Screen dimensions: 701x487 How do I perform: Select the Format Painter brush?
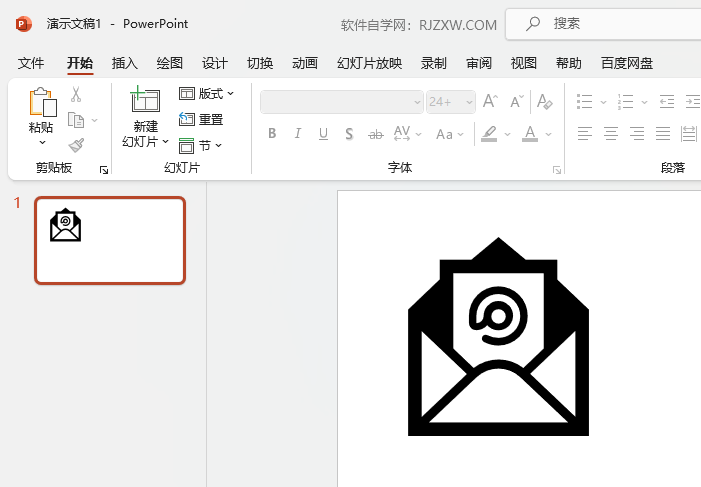tap(76, 146)
